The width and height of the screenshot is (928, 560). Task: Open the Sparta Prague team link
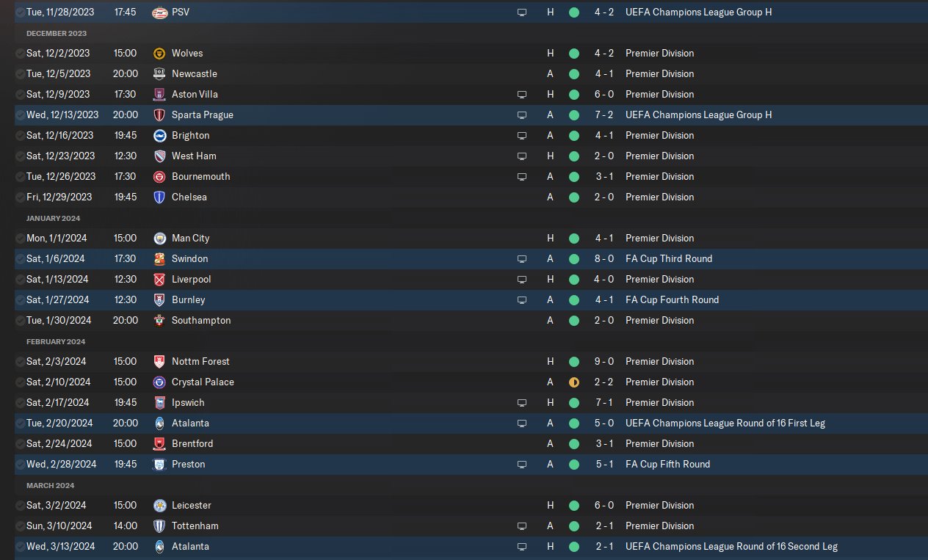[203, 115]
